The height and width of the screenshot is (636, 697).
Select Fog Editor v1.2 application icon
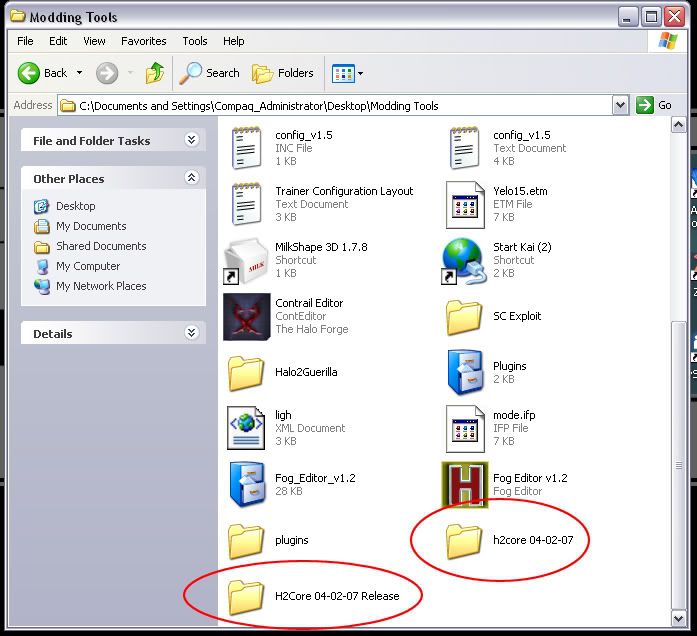(x=465, y=485)
